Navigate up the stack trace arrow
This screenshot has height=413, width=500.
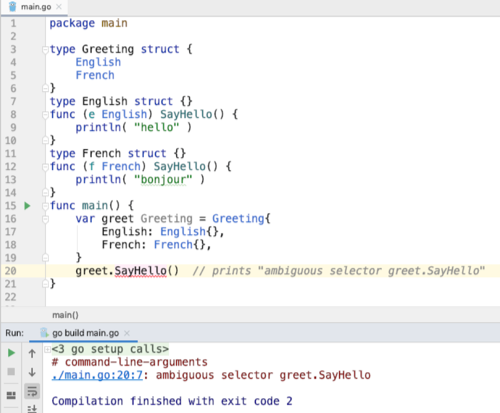point(32,353)
